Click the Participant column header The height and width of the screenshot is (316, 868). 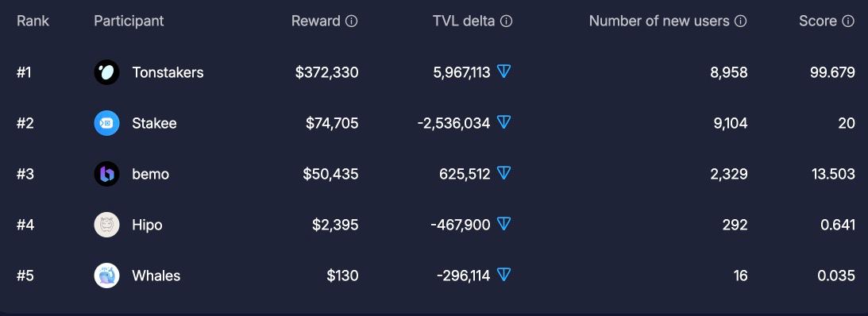pyautogui.click(x=129, y=21)
